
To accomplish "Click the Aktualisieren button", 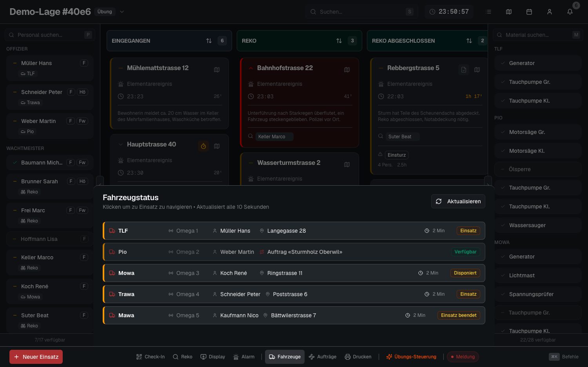I will coord(458,201).
